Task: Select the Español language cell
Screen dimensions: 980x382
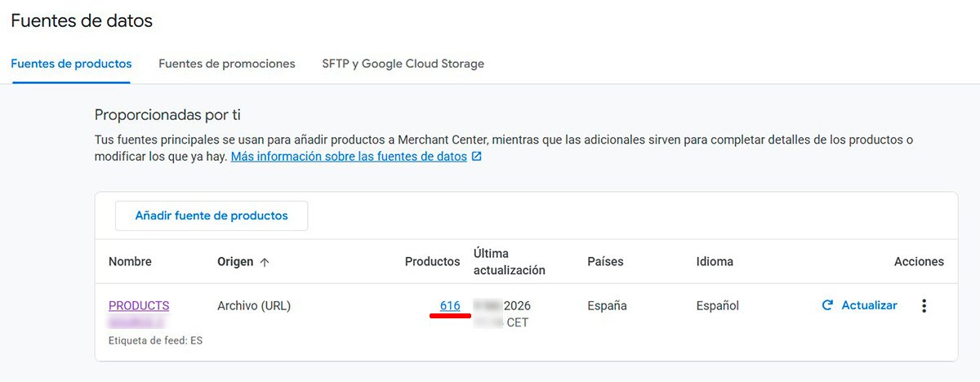Action: (x=717, y=306)
